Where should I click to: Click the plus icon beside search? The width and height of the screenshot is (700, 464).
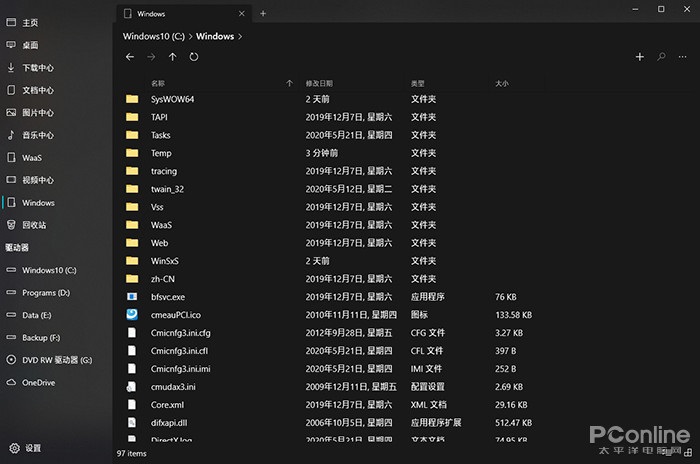click(640, 57)
